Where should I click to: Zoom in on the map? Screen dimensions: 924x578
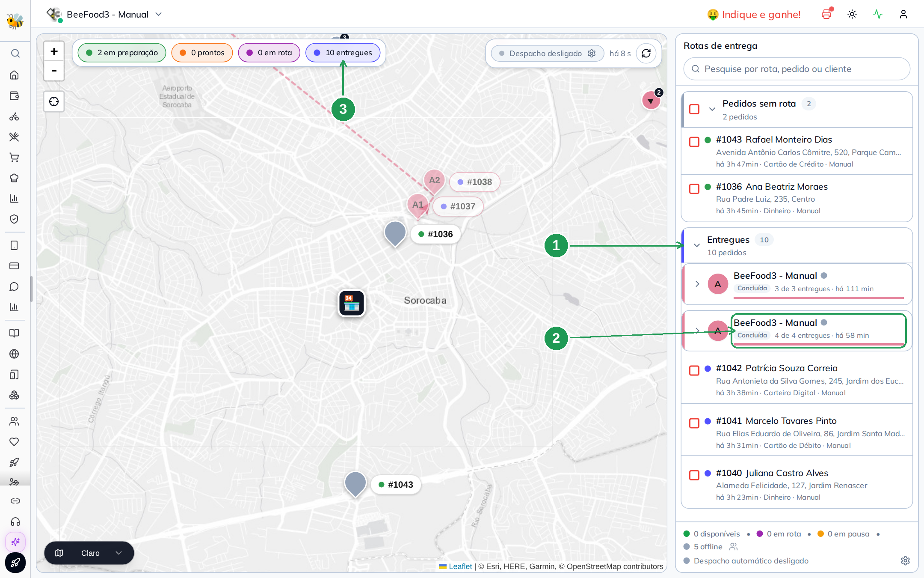(x=54, y=51)
